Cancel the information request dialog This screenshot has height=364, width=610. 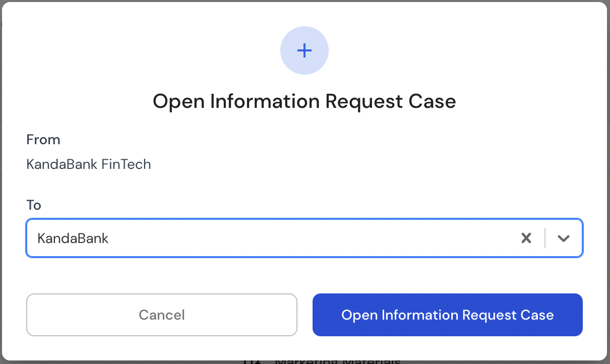click(x=162, y=315)
